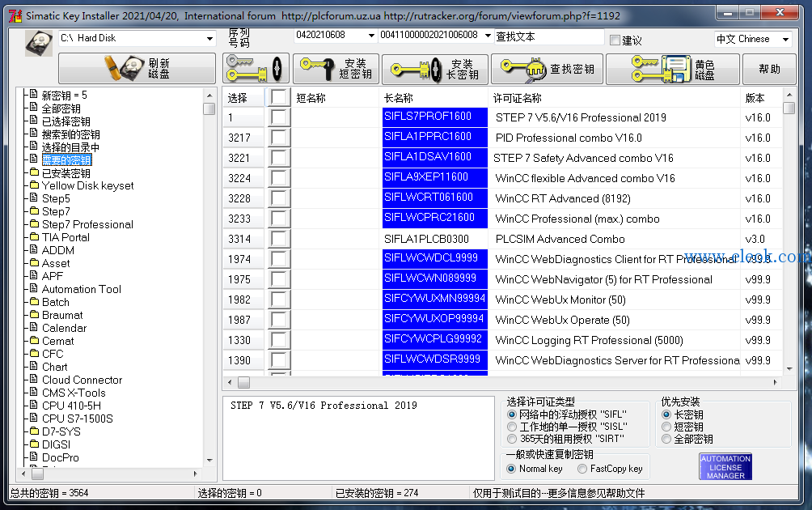Screen dimensions: 812x510
Task: Select Normal key radio button
Action: click(511, 469)
